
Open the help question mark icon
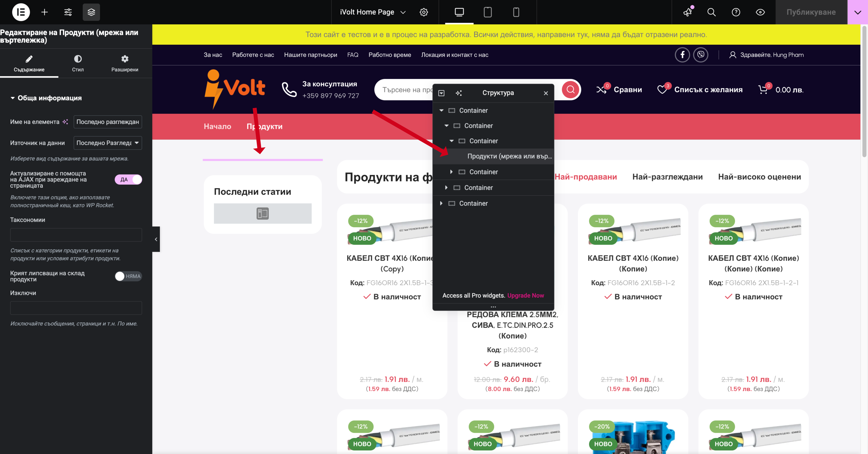tap(736, 12)
